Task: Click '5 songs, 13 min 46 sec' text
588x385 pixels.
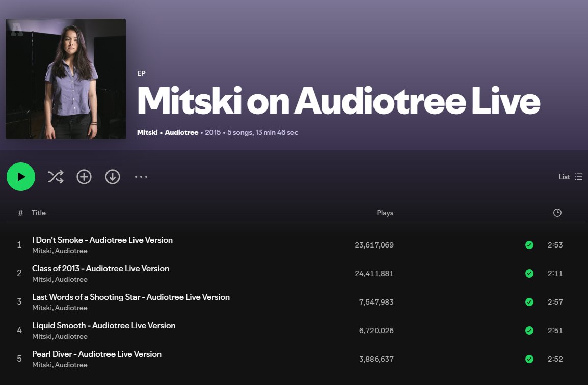Action: coord(262,132)
